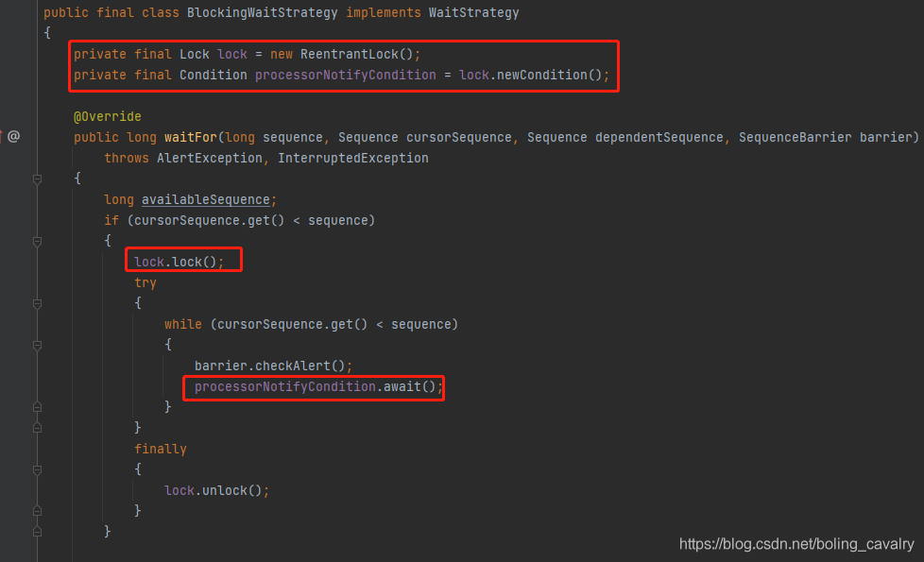
Task: Click barrier.checkAlert() call
Action: [x=270, y=366]
